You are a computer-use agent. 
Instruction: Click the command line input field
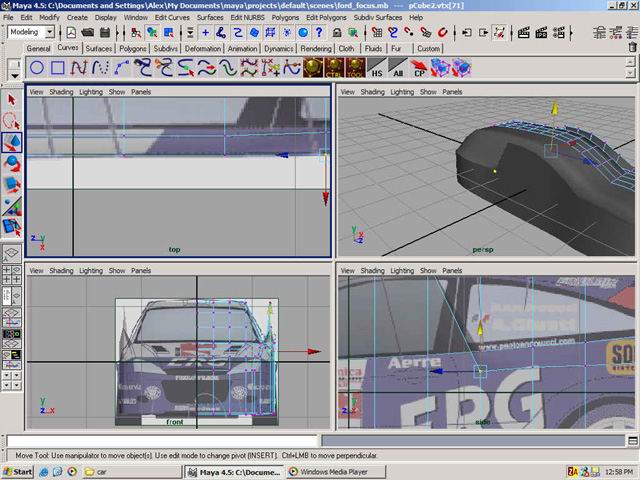pyautogui.click(x=162, y=440)
